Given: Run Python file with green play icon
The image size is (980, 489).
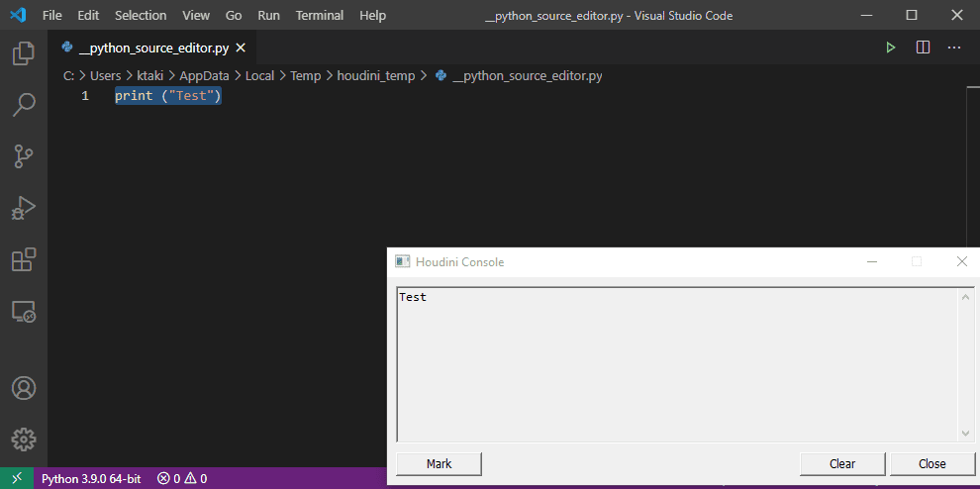Looking at the screenshot, I should point(890,48).
